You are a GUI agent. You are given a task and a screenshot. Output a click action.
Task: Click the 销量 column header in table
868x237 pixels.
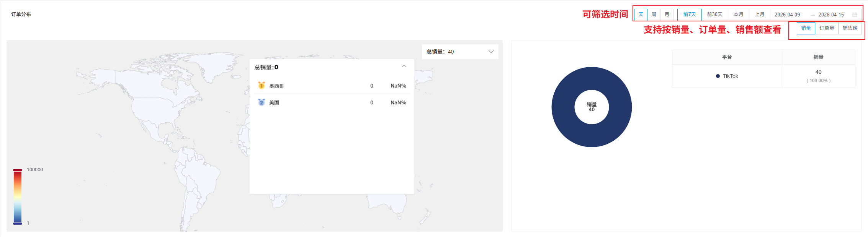tap(819, 57)
